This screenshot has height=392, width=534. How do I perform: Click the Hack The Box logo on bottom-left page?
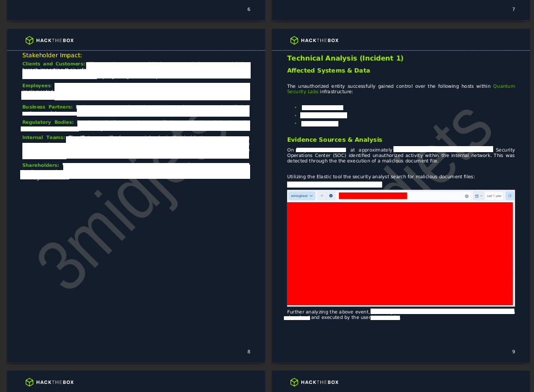click(x=50, y=382)
